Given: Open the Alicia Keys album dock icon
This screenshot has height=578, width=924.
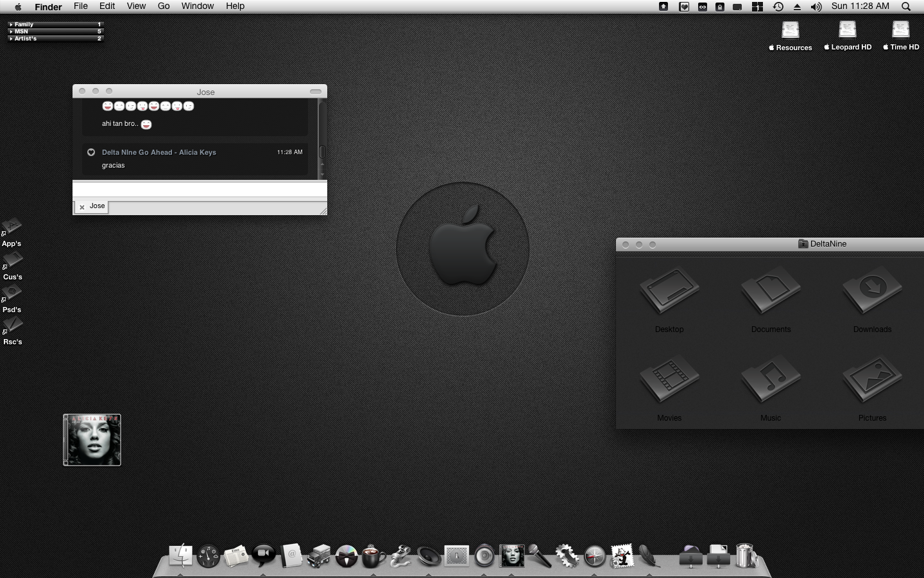Looking at the screenshot, I should pos(512,556).
